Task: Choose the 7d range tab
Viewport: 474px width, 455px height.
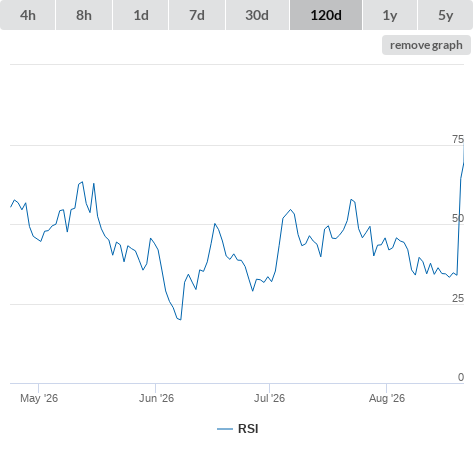Action: point(197,15)
